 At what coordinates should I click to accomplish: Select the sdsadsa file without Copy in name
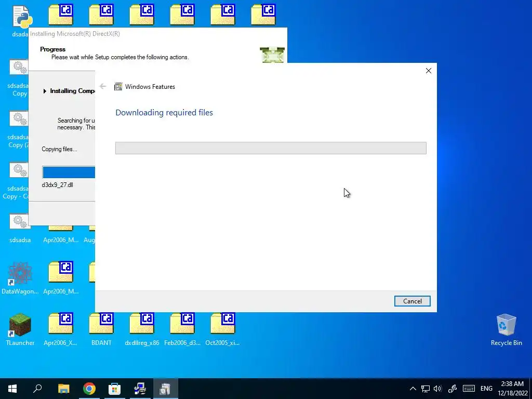click(x=20, y=229)
